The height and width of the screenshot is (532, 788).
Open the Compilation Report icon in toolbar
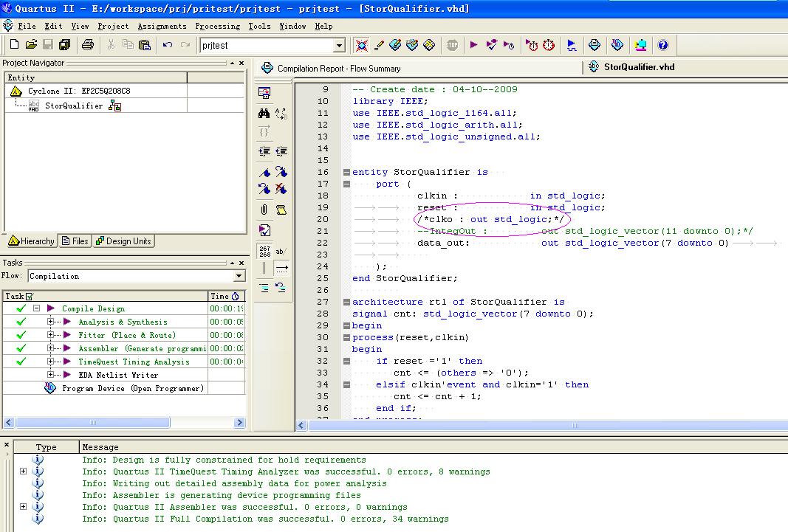tap(594, 45)
